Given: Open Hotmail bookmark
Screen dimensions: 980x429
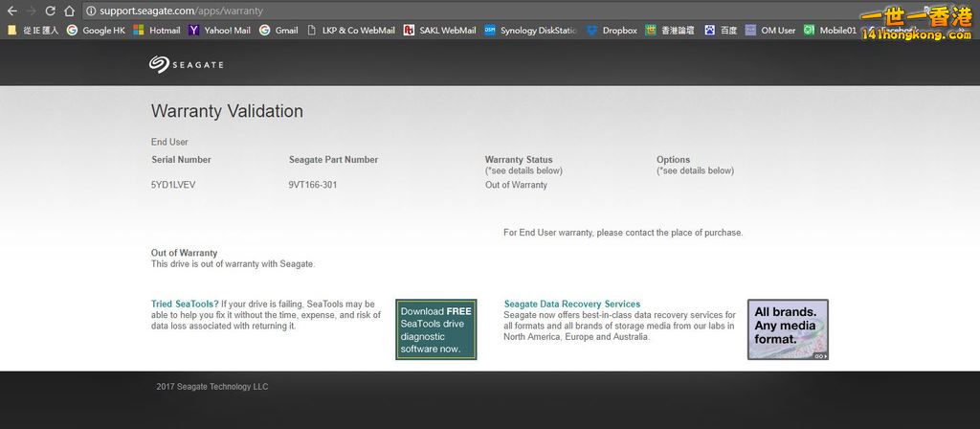Looking at the screenshot, I should 157,30.
